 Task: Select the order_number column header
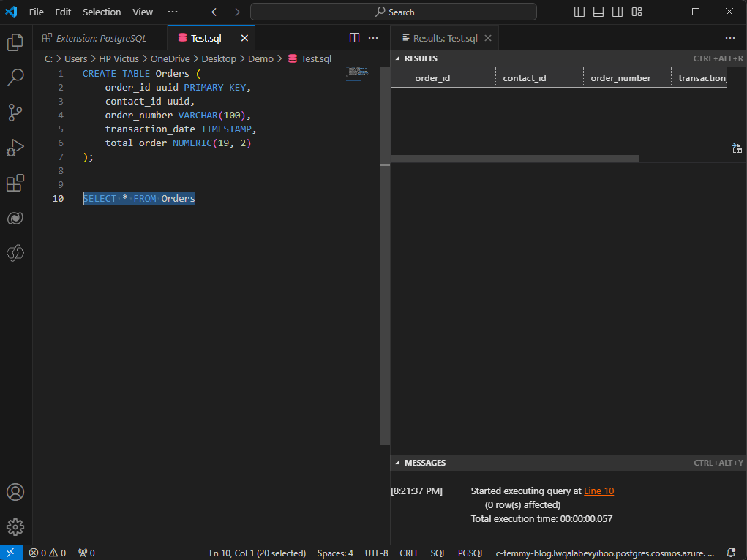tap(628, 78)
